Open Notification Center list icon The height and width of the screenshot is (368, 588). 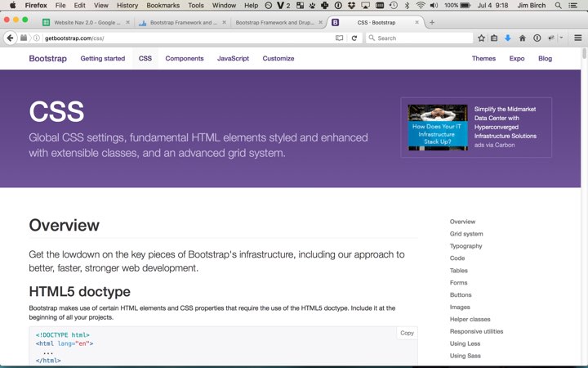(x=573, y=5)
